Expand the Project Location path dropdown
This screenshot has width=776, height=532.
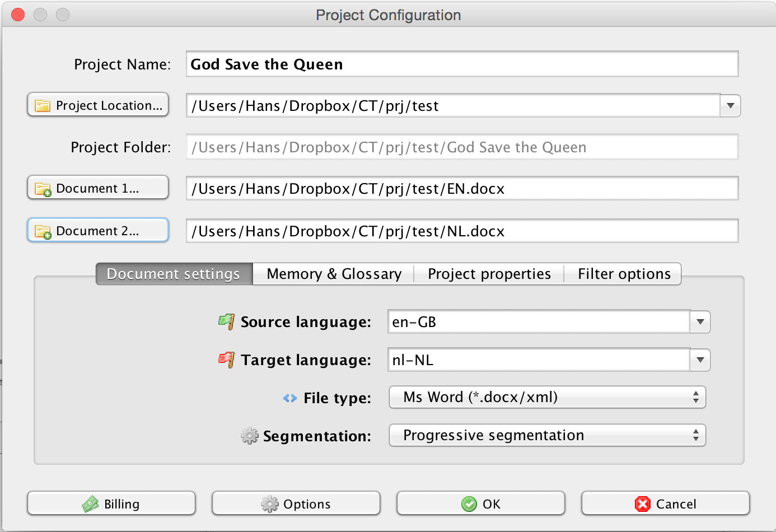tap(730, 106)
